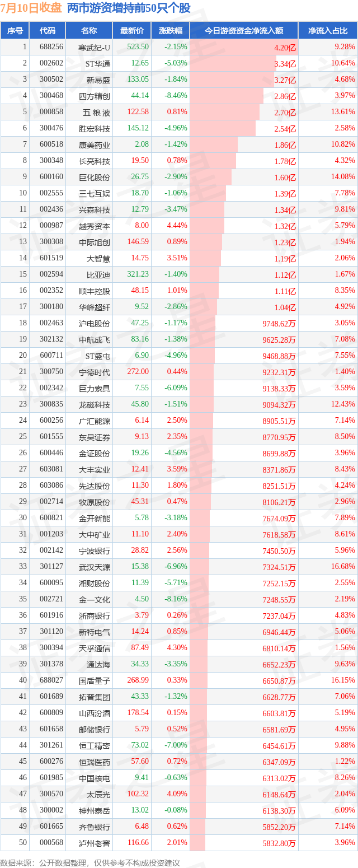The image size is (358, 868).
Task: Click ratio 12.43% for 龙磁科技
Action: click(x=343, y=404)
